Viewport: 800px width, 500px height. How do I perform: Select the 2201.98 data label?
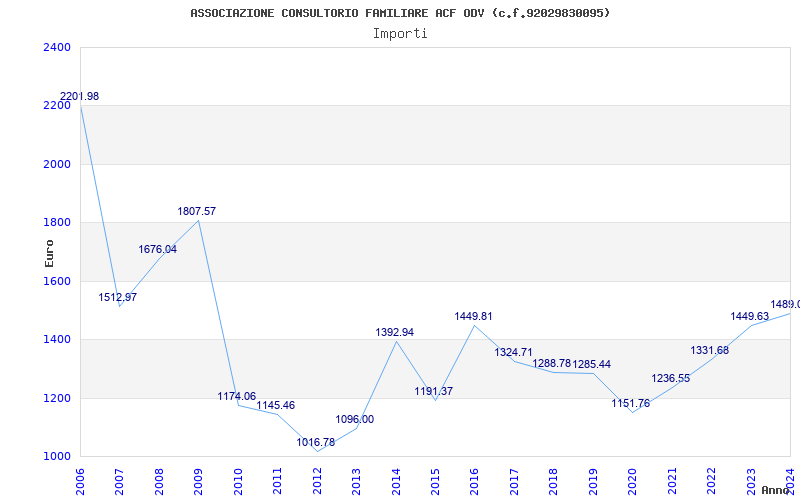(80, 96)
